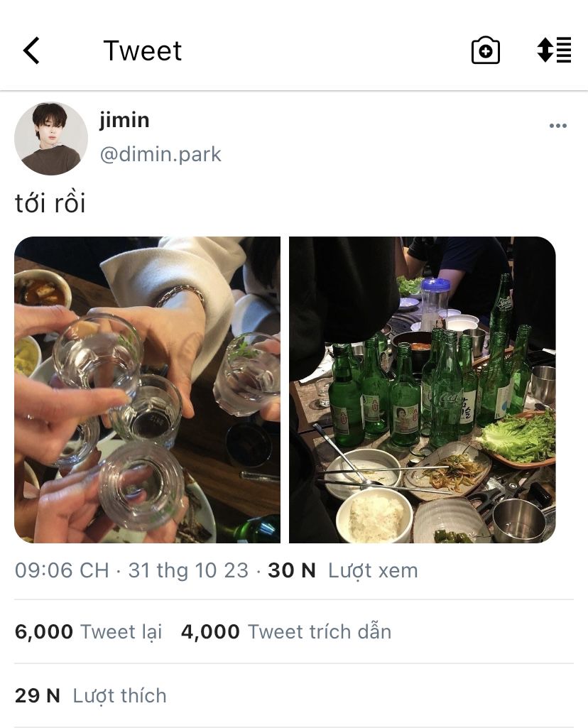Screen dimensions: 588x728
Task: Open jimin's profile picture
Action: coord(51,138)
